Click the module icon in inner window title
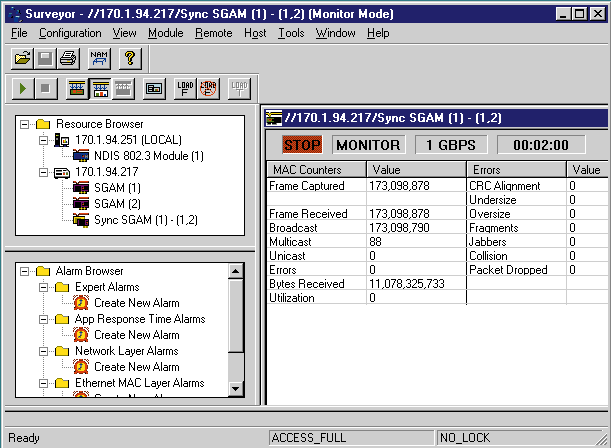Screen dimensions: 611x448 [x=274, y=118]
